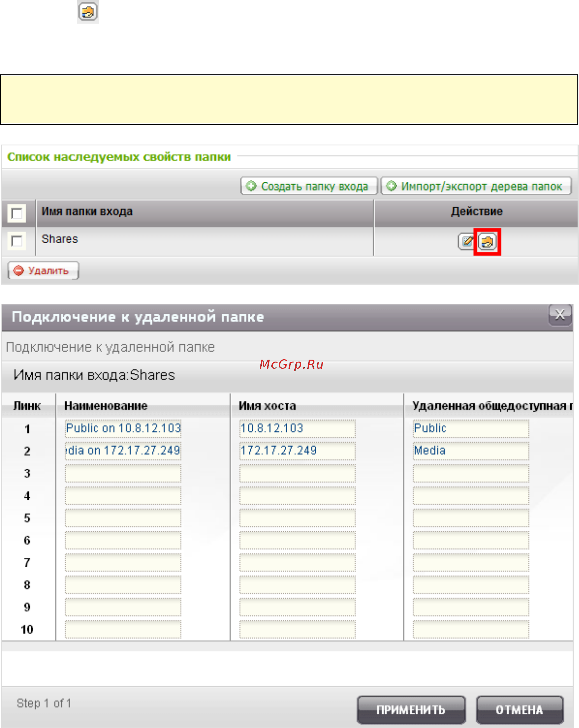Click the Имя хоста column header
This screenshot has height=728, width=579.
pyautogui.click(x=267, y=406)
